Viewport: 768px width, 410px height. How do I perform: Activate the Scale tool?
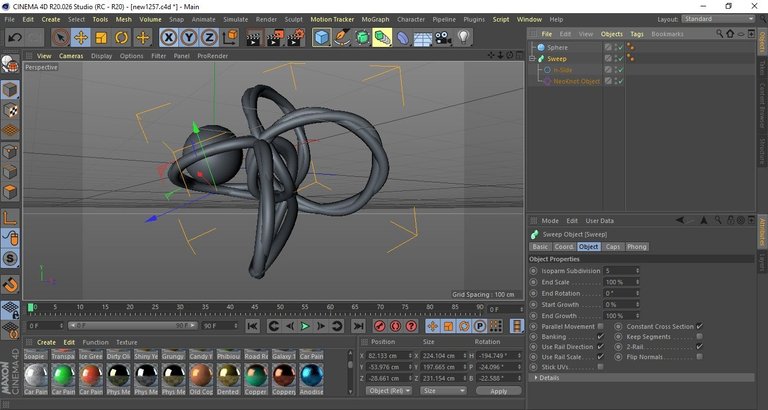point(101,37)
